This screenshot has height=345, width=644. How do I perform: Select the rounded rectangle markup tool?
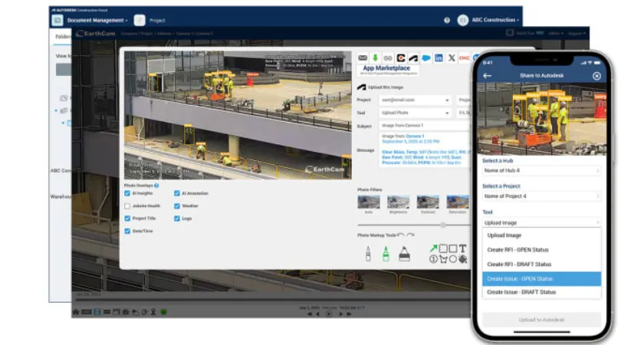[x=443, y=248]
